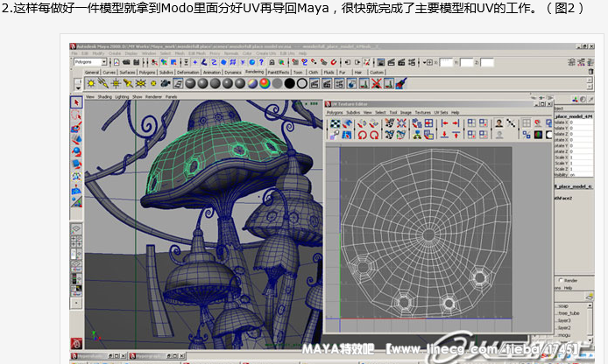This screenshot has width=608, height=364.
Task: Open Help menu in layer editor
Action: [568, 288]
